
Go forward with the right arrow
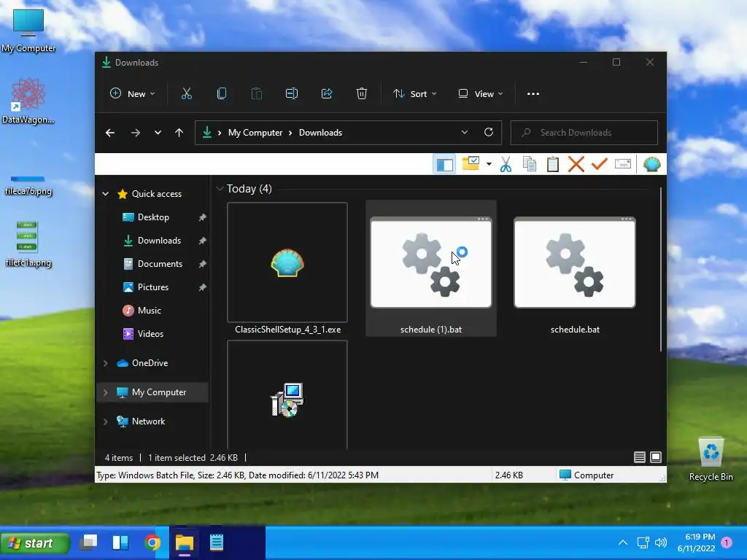[x=135, y=133]
